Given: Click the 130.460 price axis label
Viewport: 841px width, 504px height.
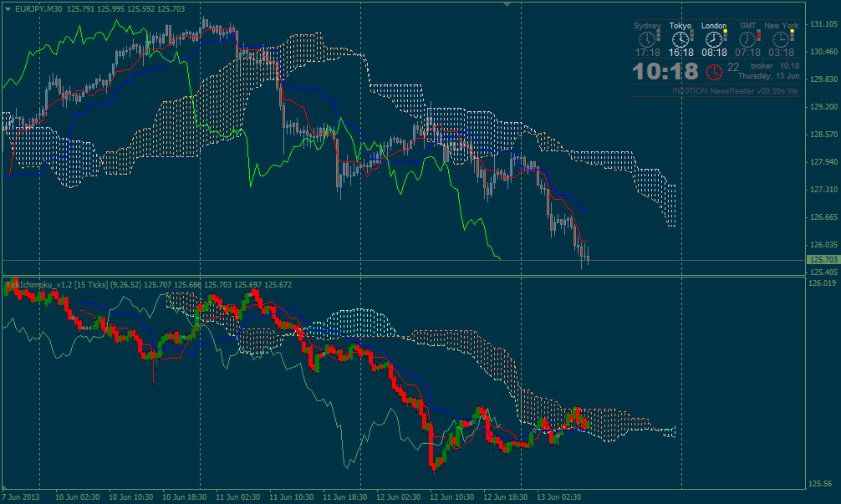Looking at the screenshot, I should click(823, 52).
